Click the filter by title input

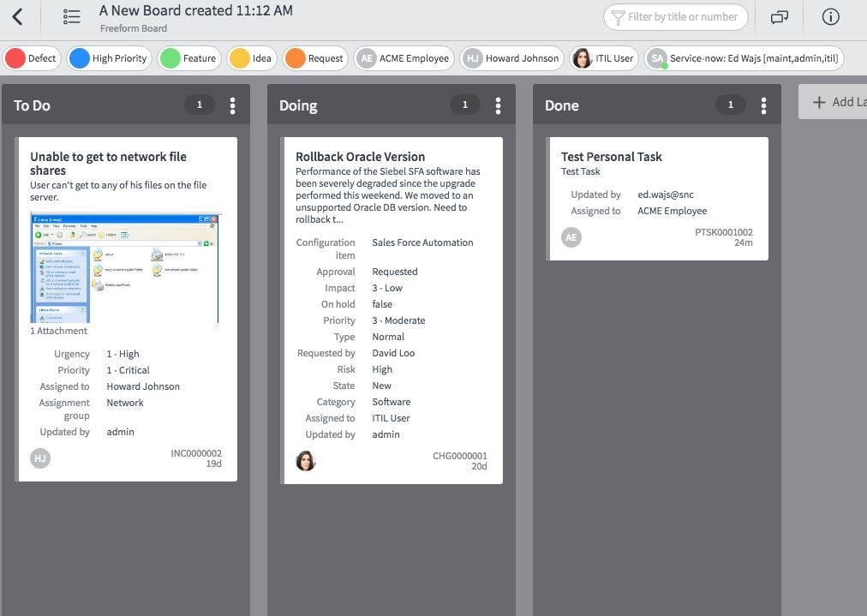676,17
